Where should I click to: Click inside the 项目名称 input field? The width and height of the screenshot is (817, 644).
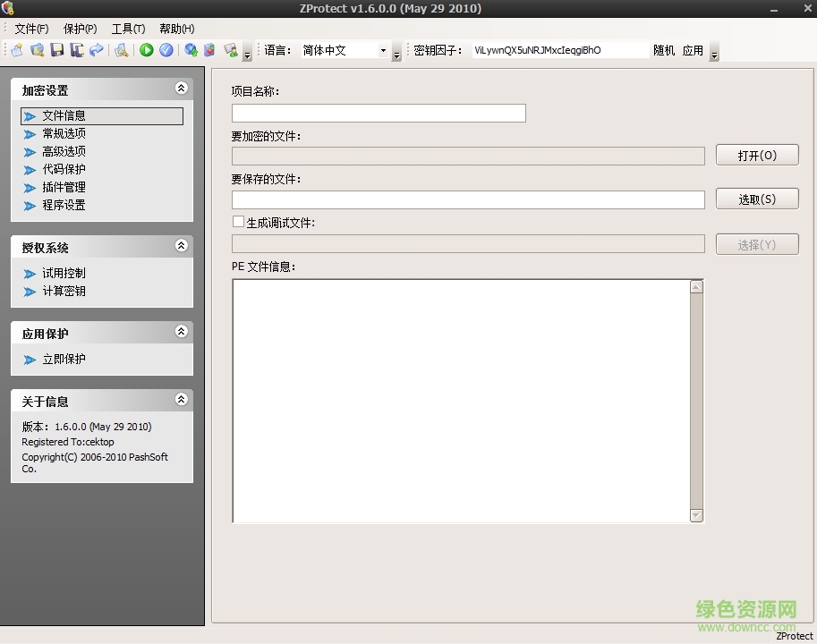point(376,113)
